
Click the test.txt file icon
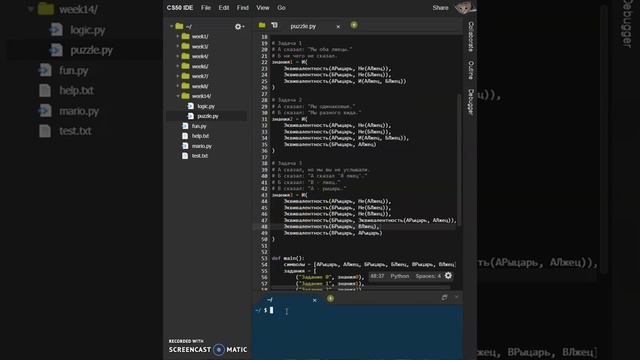pos(185,156)
